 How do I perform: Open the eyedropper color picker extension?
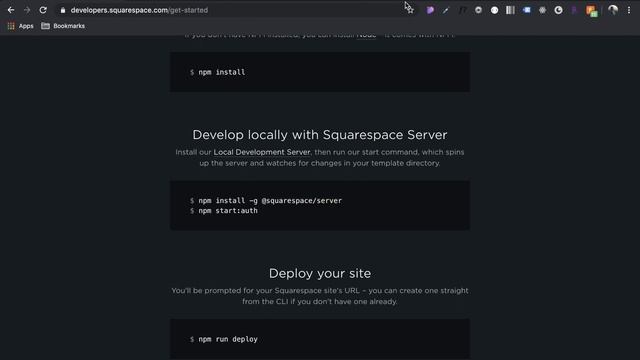446,10
